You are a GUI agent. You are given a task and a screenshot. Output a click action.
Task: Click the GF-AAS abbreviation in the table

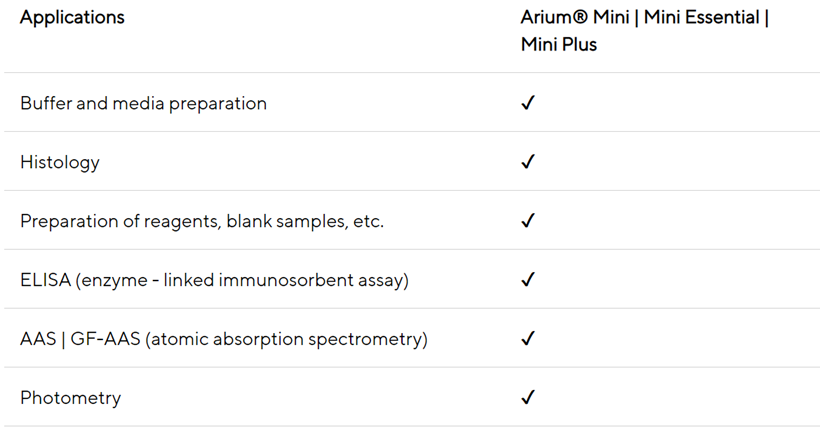click(x=106, y=339)
